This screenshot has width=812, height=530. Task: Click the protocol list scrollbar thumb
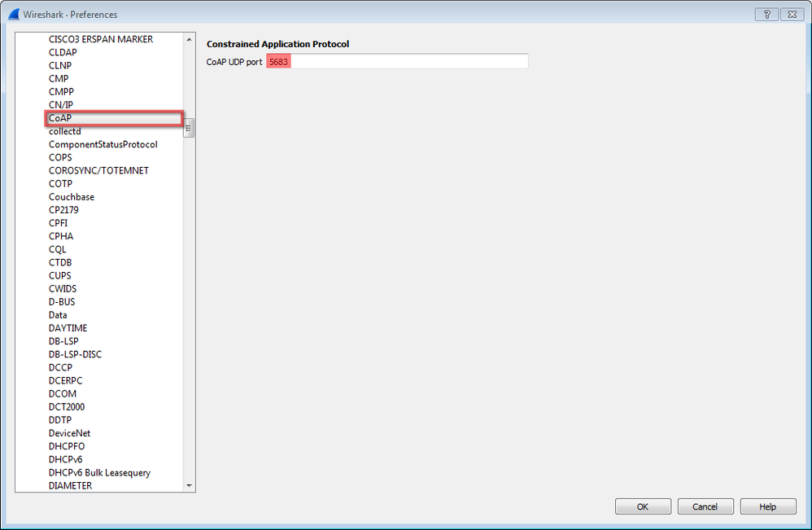pos(189,128)
